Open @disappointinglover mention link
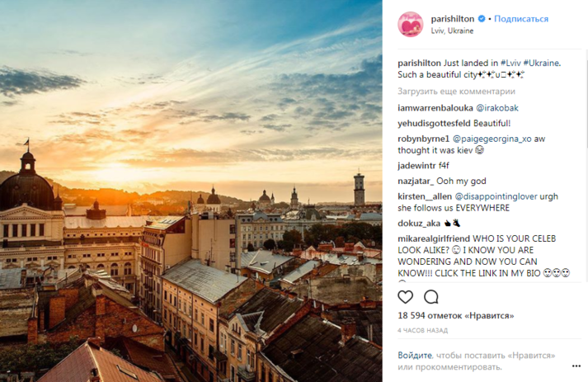Screen dimensions: 588x382 point(496,196)
